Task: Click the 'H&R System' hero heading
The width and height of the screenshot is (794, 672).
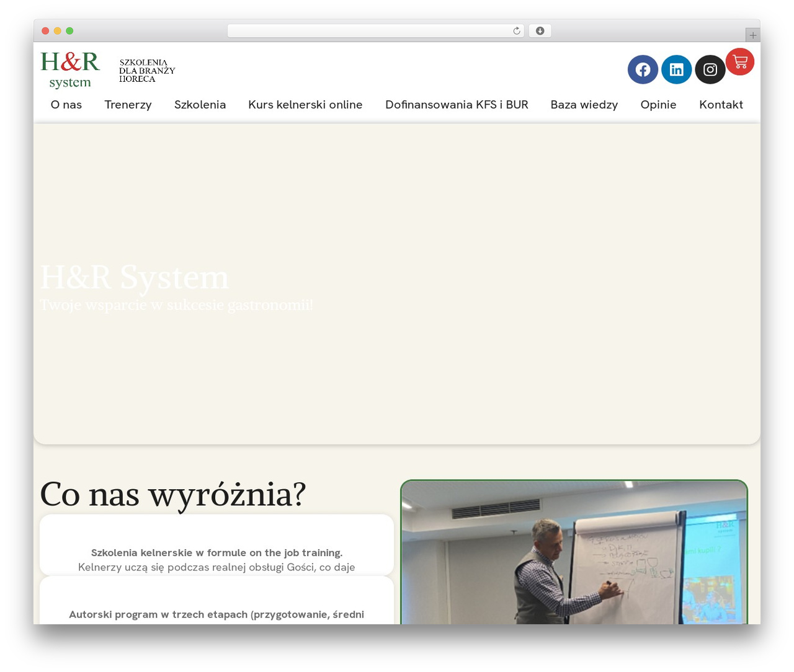Action: click(x=135, y=277)
